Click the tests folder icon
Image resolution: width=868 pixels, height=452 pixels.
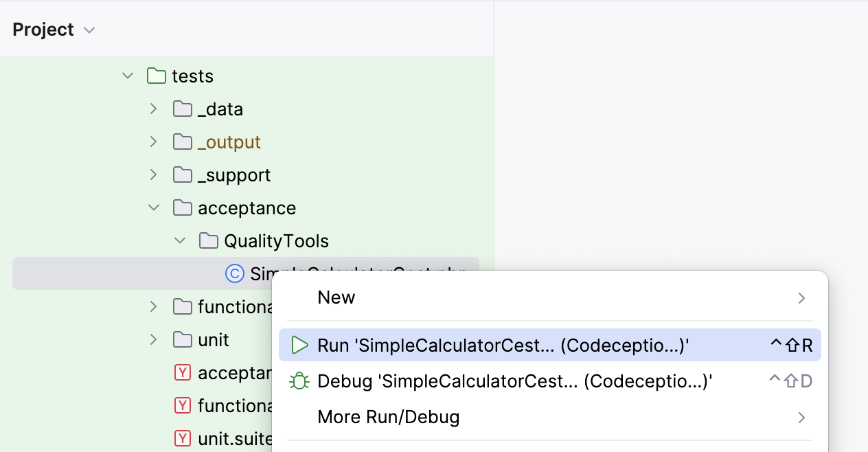[x=155, y=76]
